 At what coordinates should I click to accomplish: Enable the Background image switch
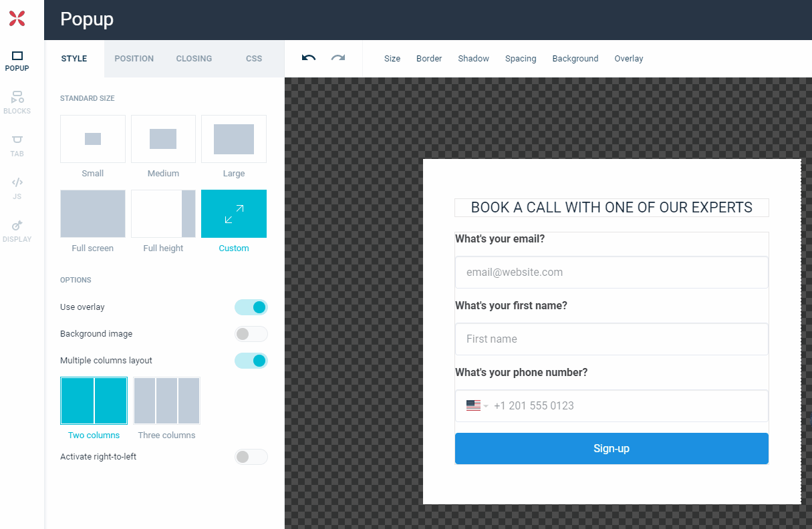pyautogui.click(x=251, y=334)
